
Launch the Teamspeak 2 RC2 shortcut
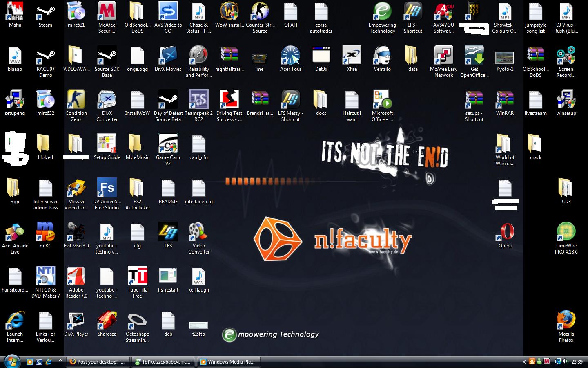pos(198,106)
